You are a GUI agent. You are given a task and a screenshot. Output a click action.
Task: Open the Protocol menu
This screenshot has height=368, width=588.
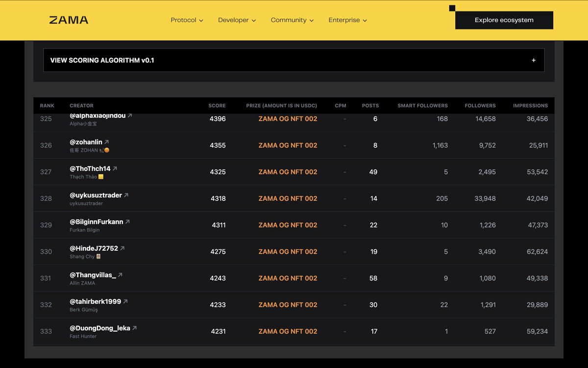tap(187, 20)
